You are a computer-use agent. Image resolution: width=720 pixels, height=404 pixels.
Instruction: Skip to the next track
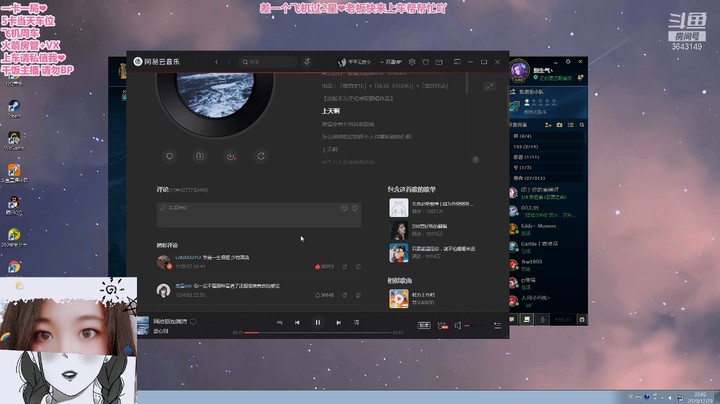[338, 322]
